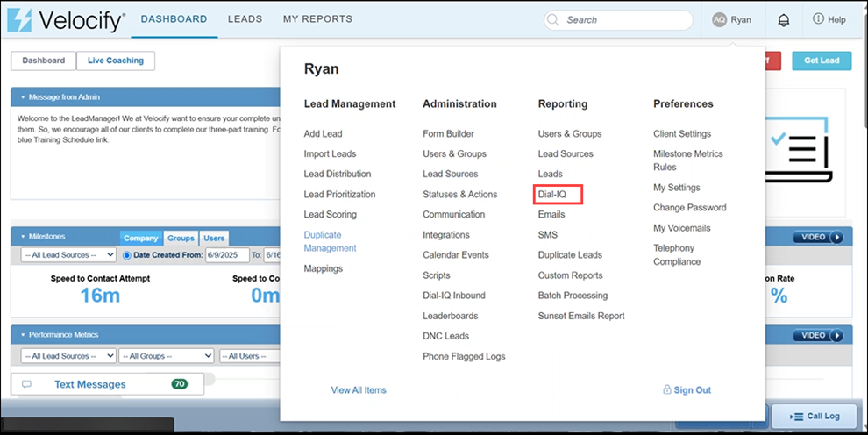The height and width of the screenshot is (435, 868).
Task: Open Lead Scoring menu item
Action: click(x=330, y=214)
